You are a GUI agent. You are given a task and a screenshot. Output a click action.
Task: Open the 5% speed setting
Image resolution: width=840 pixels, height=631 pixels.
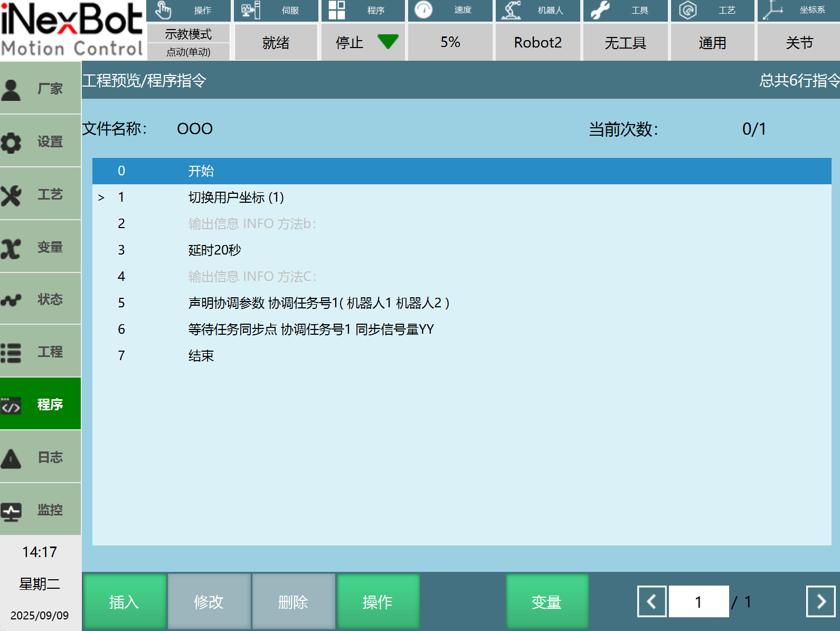[450, 42]
